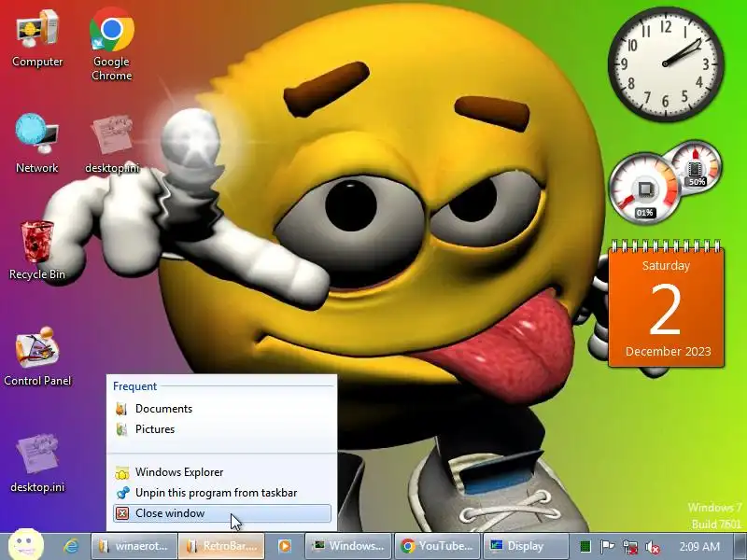Viewport: 747px width, 560px height.
Task: Select the Recycle Bin icon
Action: 37,250
